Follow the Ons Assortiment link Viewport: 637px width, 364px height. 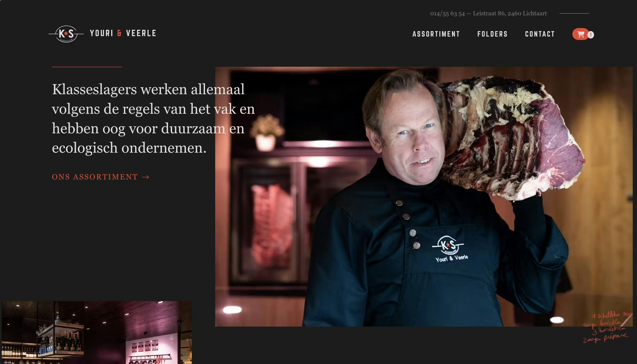click(101, 177)
